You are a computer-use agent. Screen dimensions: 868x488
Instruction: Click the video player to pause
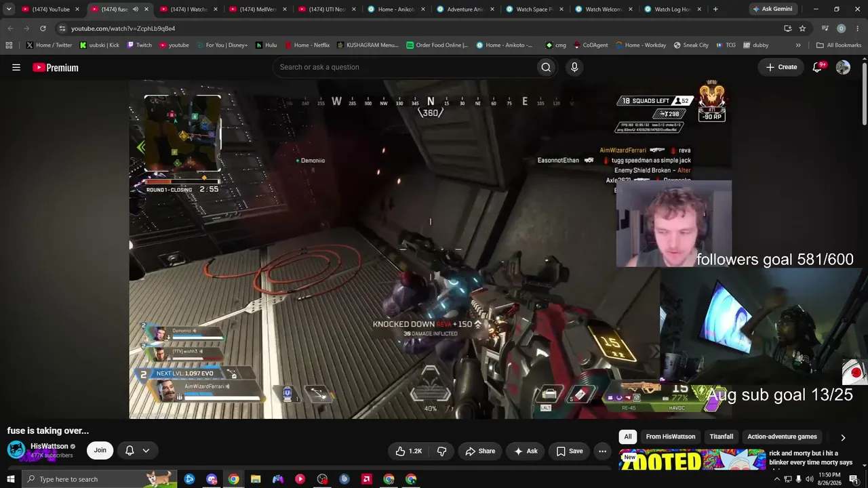click(430, 249)
